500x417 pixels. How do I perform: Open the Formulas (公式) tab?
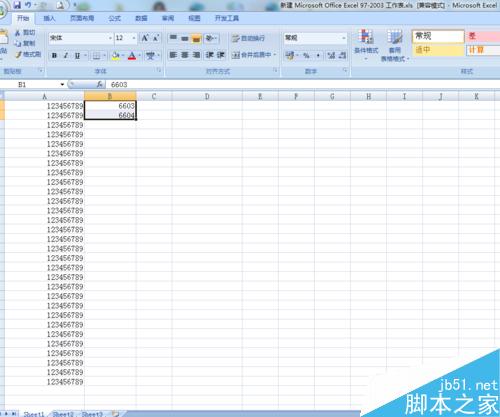coord(114,18)
